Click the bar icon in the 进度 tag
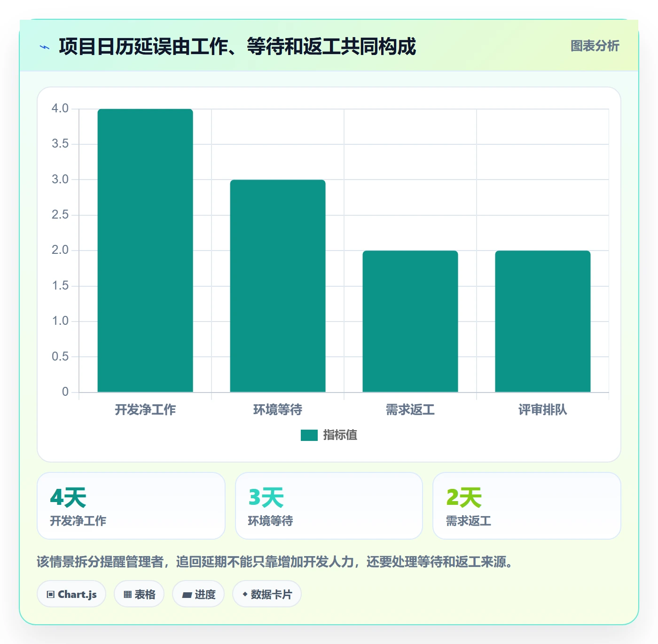Screen dimensions: 658x644 (x=187, y=595)
